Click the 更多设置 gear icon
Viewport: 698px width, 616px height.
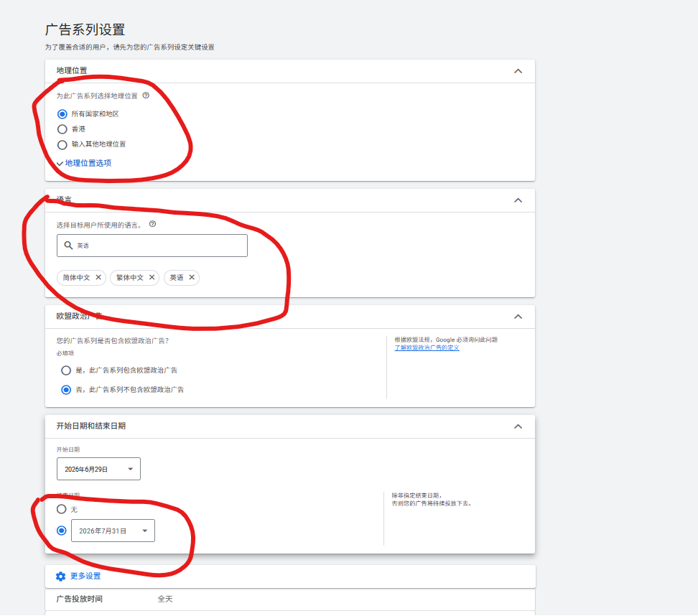60,577
